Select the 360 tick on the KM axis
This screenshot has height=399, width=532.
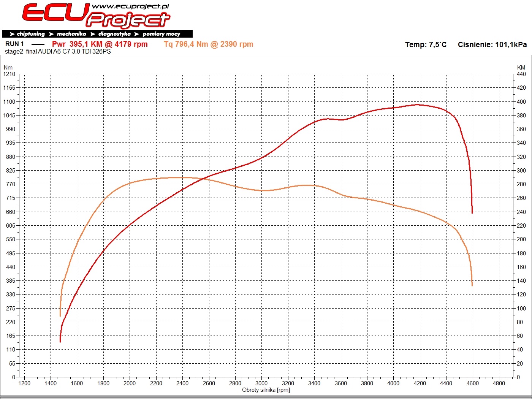(521, 129)
